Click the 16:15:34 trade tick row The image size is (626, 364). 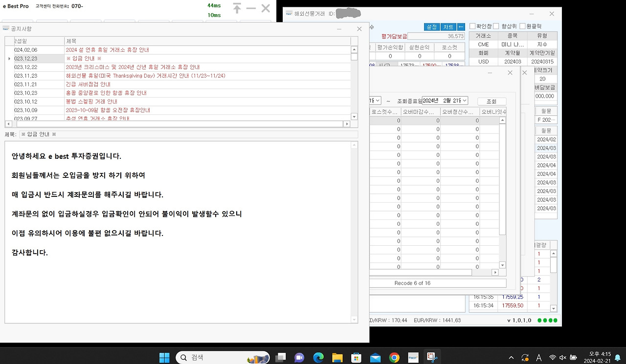point(510,306)
